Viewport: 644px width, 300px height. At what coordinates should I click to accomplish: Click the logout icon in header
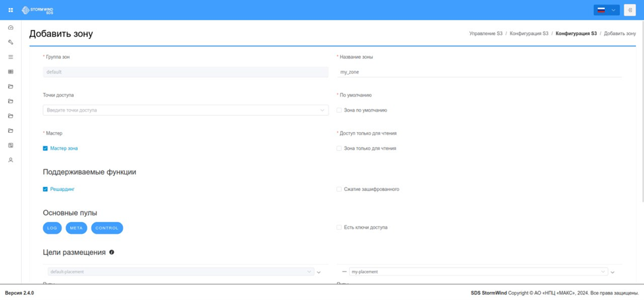(629, 10)
